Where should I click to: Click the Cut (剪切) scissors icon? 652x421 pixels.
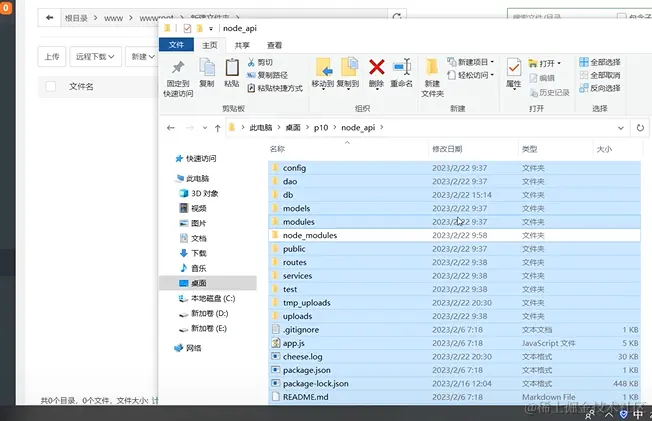251,62
